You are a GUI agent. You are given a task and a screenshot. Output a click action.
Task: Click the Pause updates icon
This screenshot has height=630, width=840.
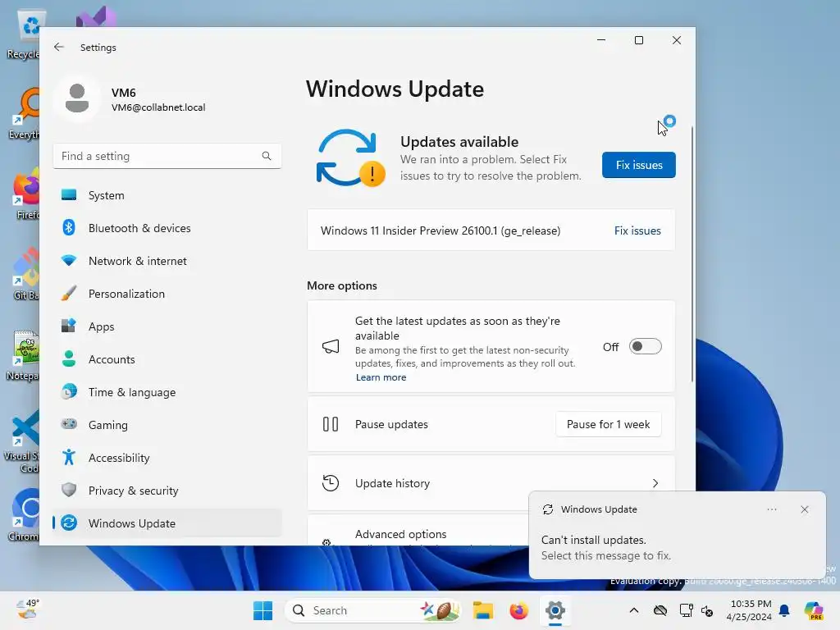pyautogui.click(x=331, y=424)
